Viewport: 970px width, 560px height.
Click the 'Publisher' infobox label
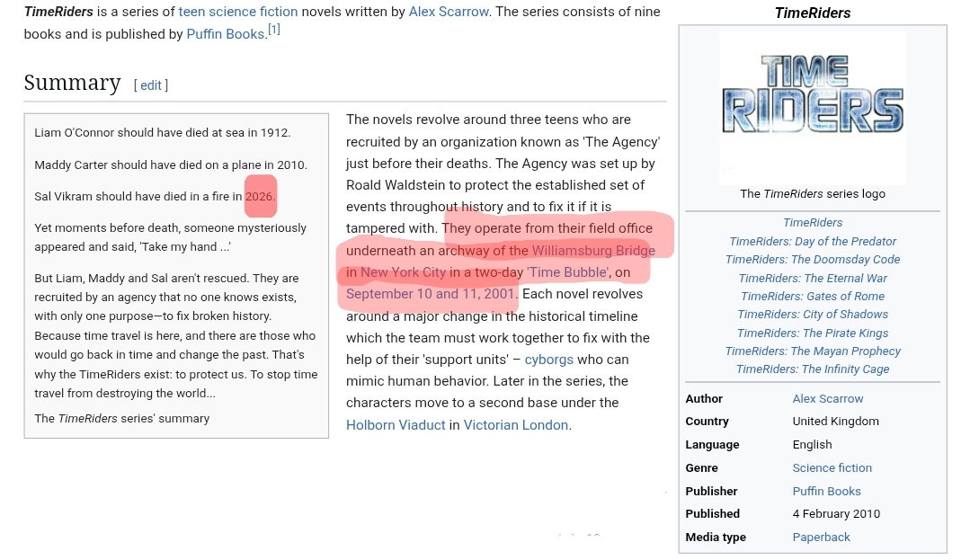tap(711, 492)
